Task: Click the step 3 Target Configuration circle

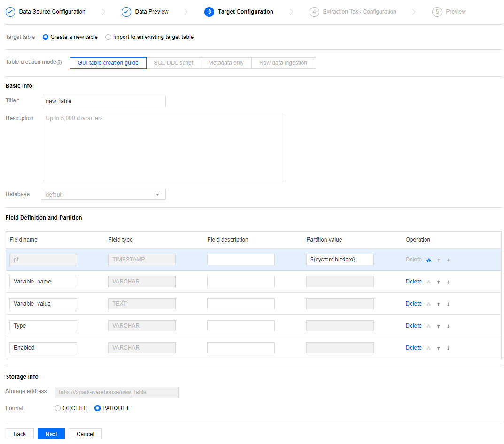Action: click(x=209, y=12)
